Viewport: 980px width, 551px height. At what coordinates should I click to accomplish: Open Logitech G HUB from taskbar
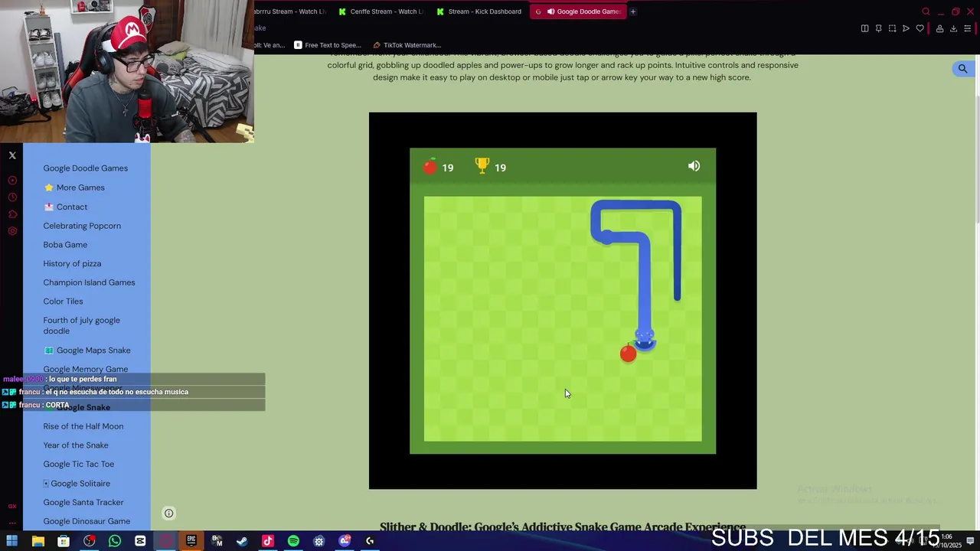370,541
